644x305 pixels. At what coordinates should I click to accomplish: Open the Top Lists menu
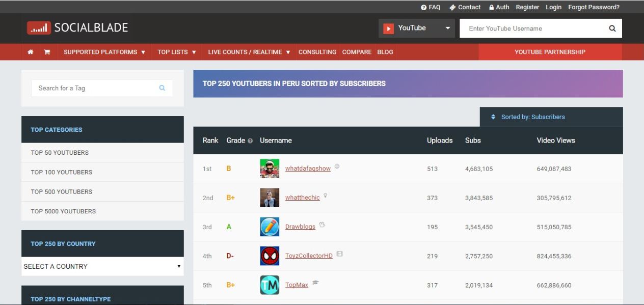pyautogui.click(x=176, y=52)
